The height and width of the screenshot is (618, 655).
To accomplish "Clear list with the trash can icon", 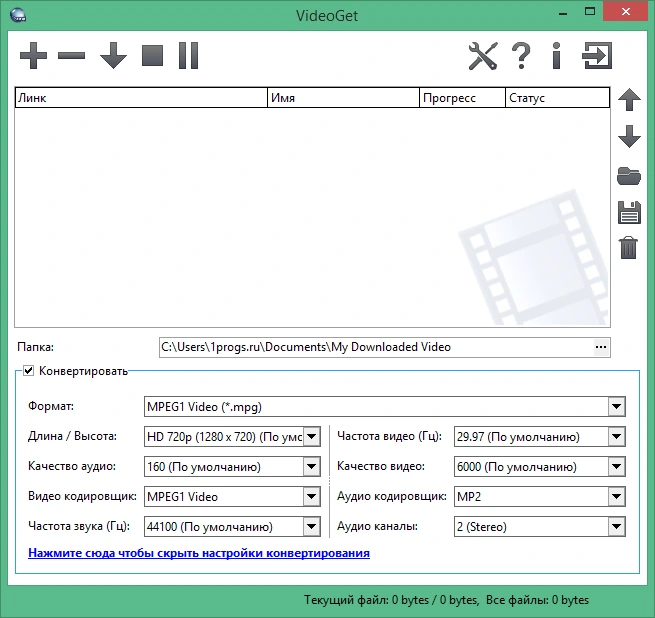I will (629, 248).
